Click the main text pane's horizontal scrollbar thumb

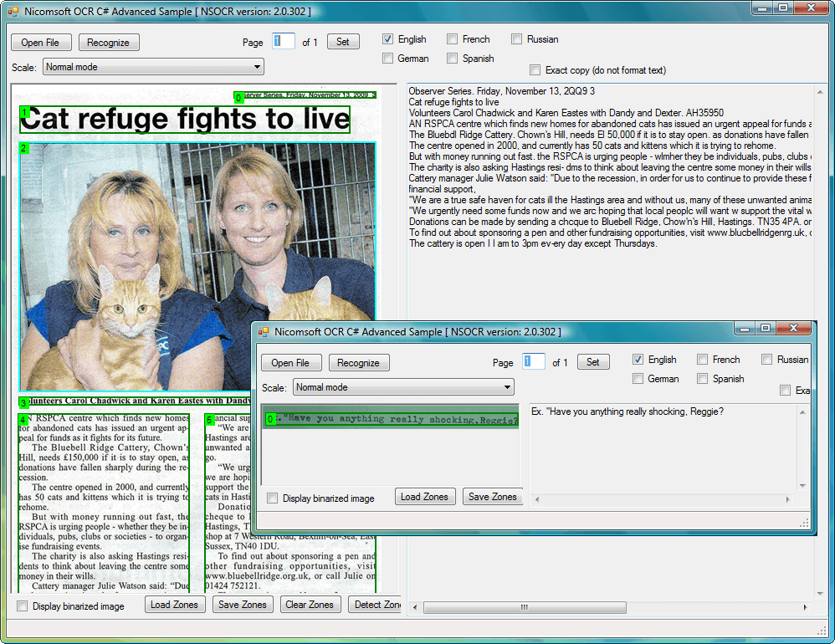(525, 607)
